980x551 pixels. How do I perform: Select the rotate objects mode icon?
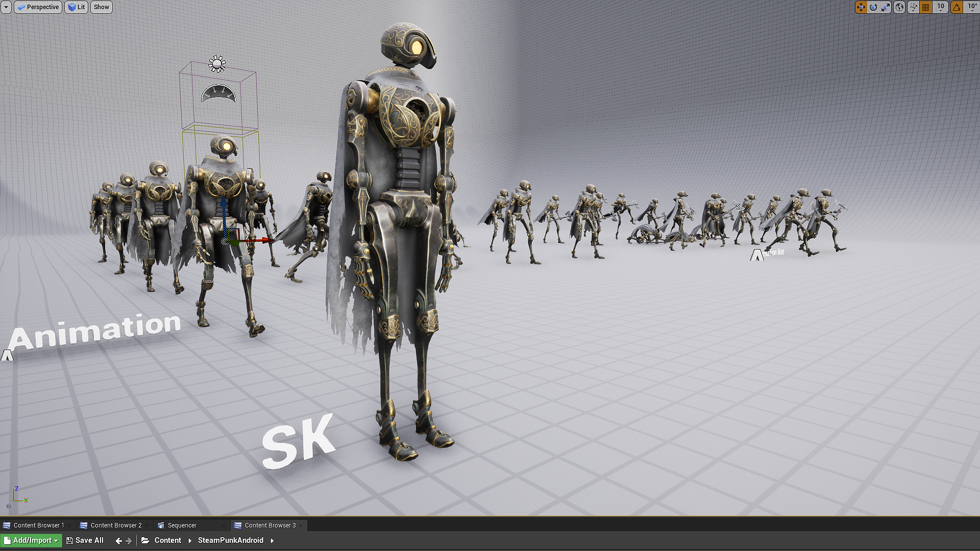pyautogui.click(x=873, y=7)
